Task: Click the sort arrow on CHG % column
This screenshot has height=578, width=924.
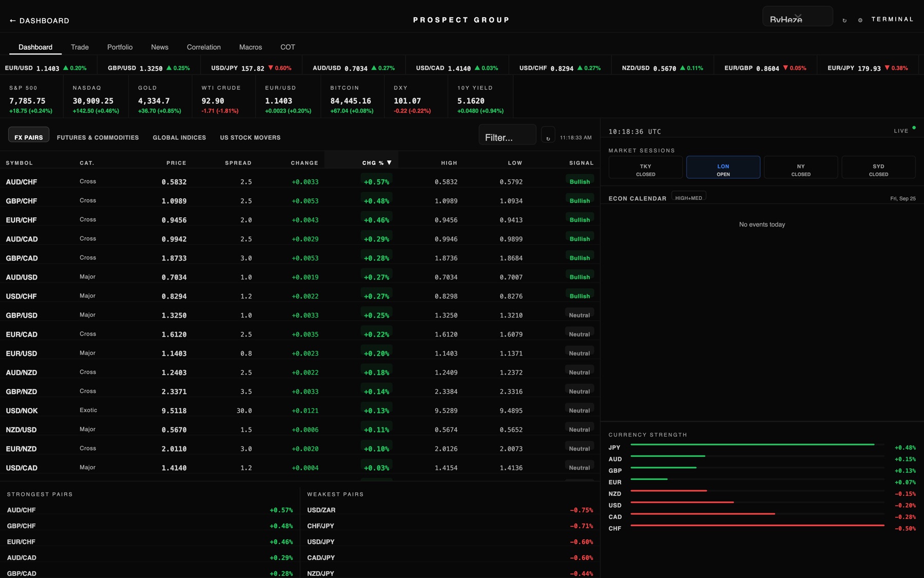Action: (389, 162)
